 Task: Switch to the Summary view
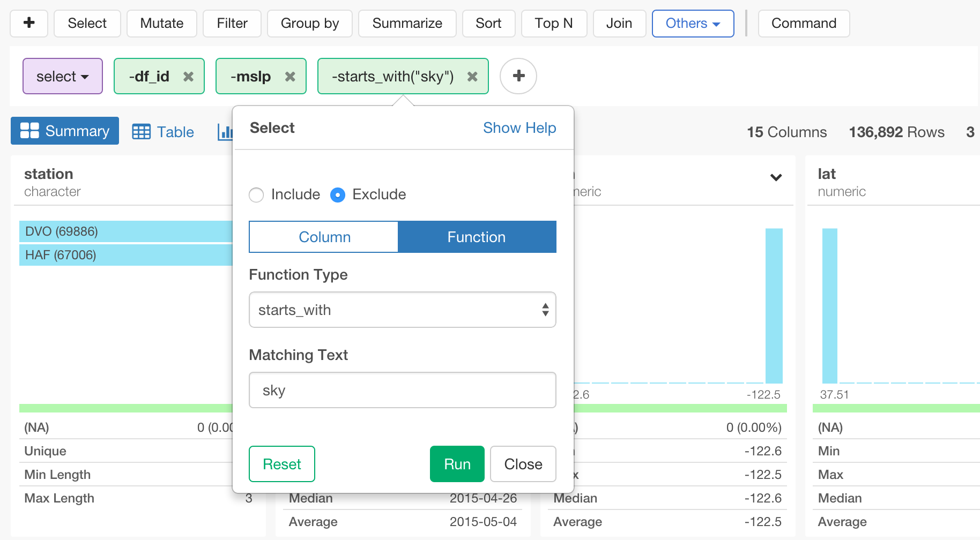(64, 131)
